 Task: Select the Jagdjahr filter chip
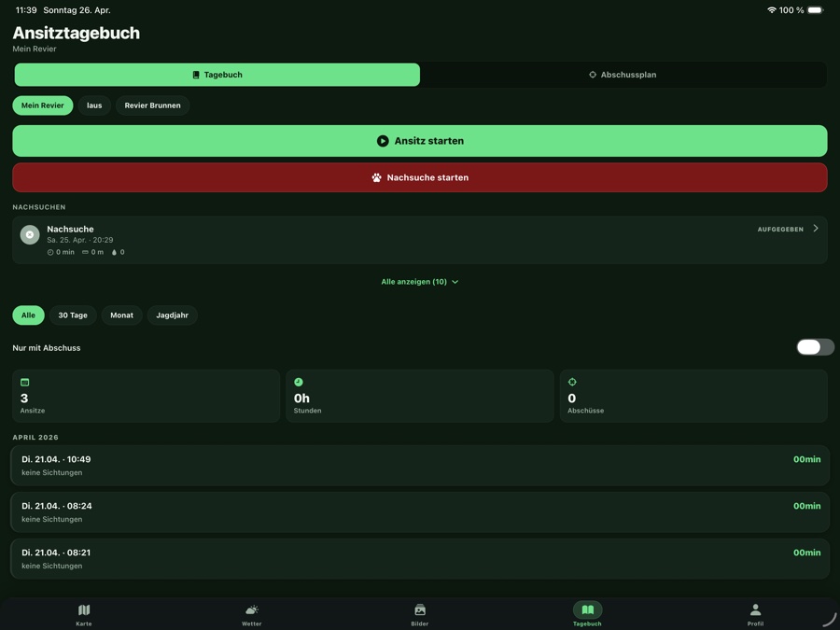(x=172, y=315)
